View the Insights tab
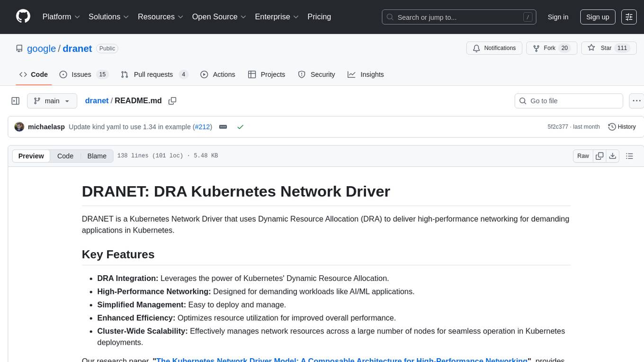 pos(366,74)
